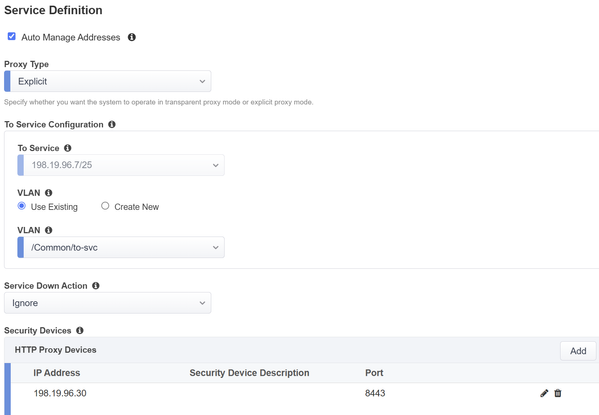The image size is (599, 415).
Task: Uncheck Auto Manage Addresses checkbox
Action: click(x=11, y=36)
